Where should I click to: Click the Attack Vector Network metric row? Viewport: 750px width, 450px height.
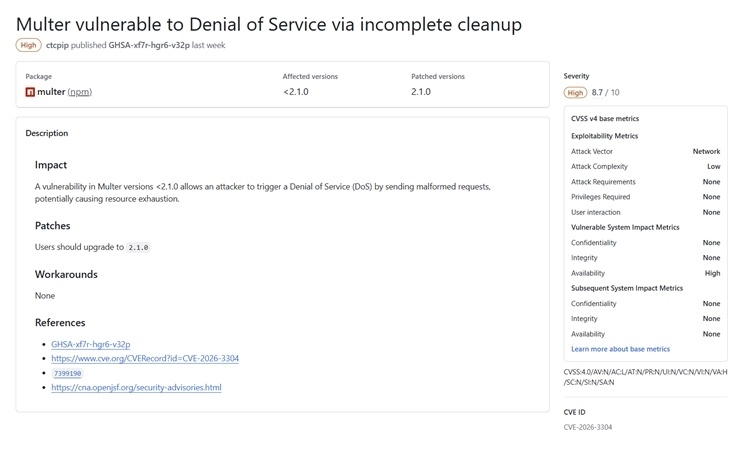pyautogui.click(x=645, y=151)
